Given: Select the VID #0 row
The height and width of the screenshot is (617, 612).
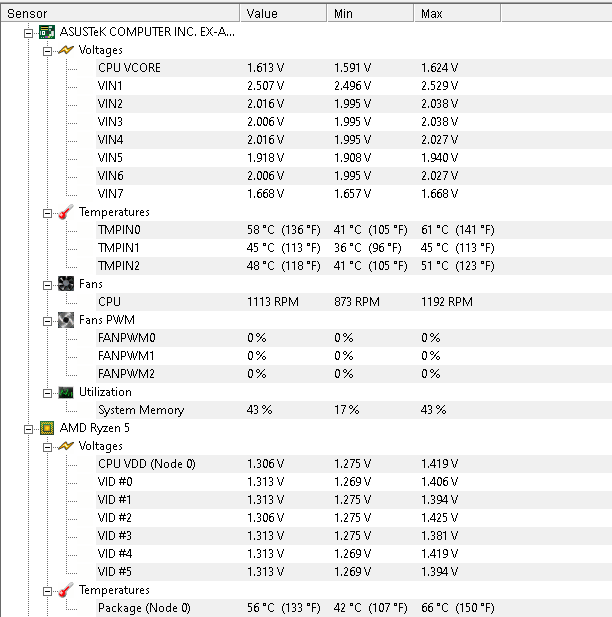Looking at the screenshot, I should tap(353, 482).
